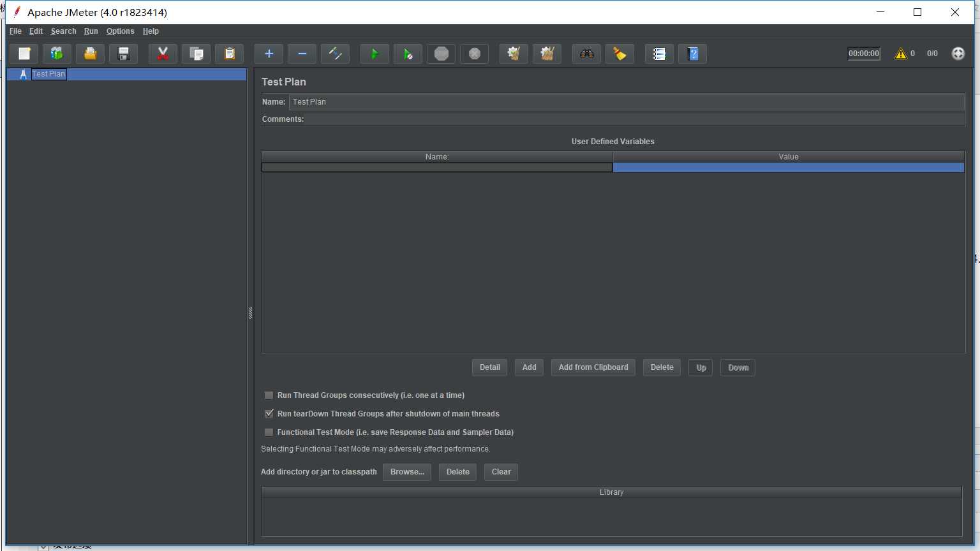Open the Function Helper dialog icon
980x551 pixels.
[x=659, y=54]
